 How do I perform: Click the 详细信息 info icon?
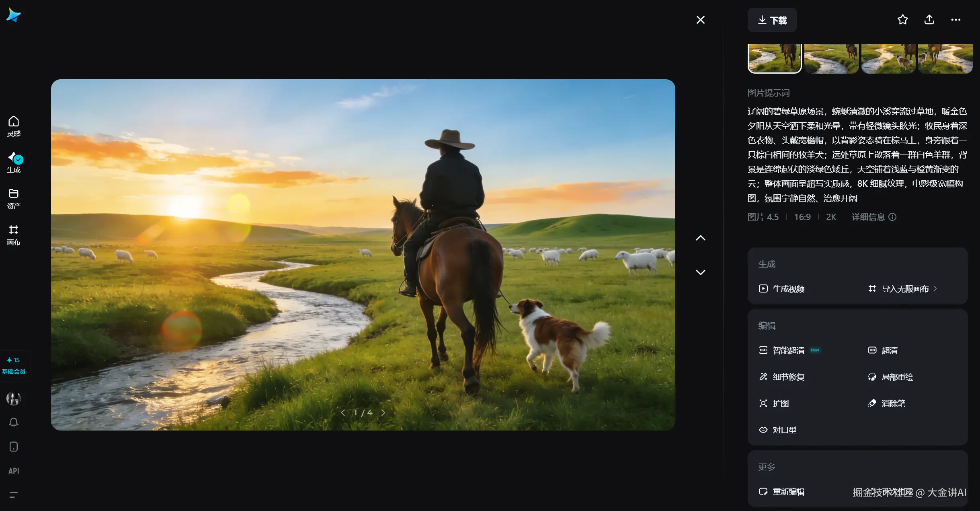(892, 217)
